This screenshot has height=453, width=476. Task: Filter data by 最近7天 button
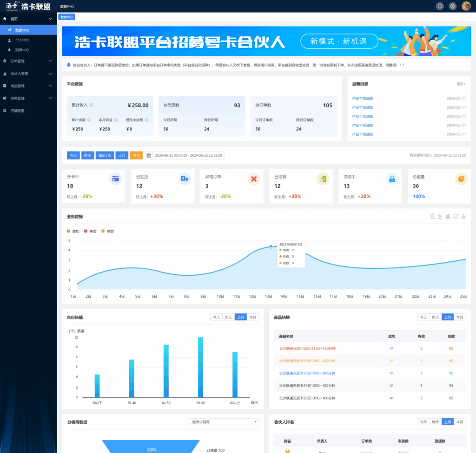pyautogui.click(x=105, y=155)
